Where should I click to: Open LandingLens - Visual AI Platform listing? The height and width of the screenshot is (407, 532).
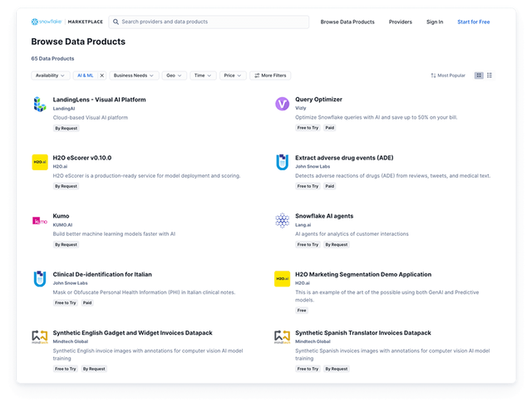[x=99, y=100]
